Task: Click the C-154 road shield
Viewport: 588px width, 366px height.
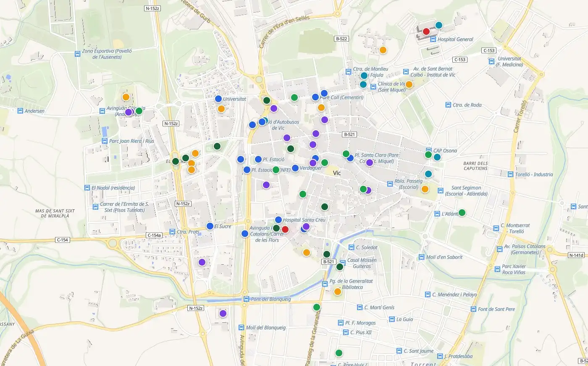Action: click(62, 240)
